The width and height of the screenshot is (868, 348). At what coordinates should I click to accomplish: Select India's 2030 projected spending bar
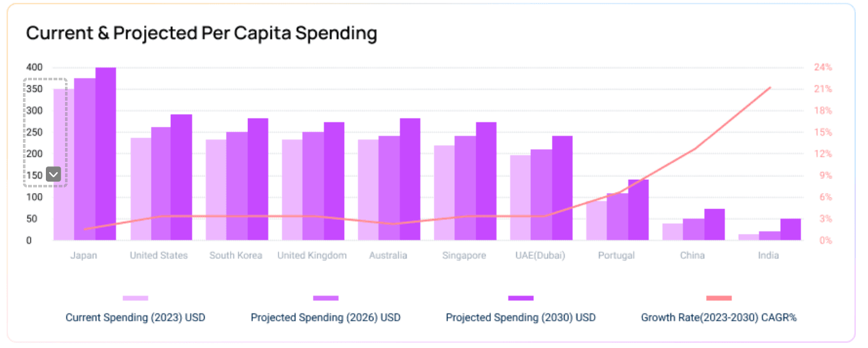(790, 229)
